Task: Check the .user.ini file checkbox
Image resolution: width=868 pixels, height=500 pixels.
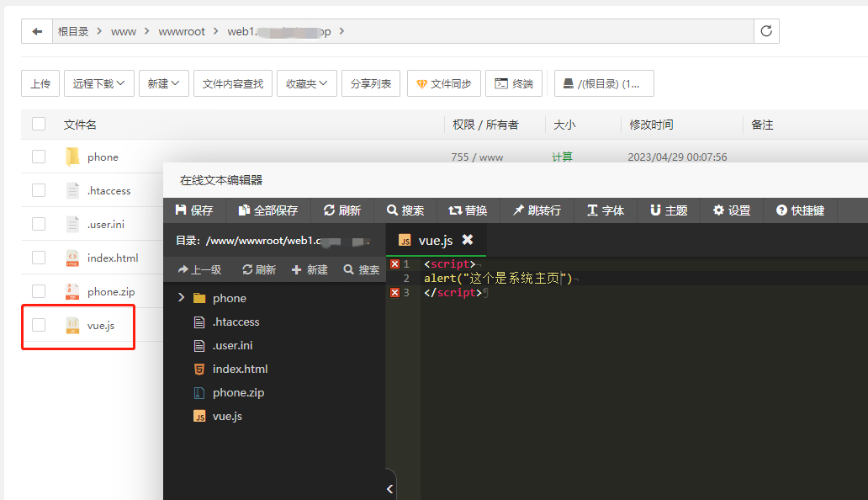Action: pos(39,224)
